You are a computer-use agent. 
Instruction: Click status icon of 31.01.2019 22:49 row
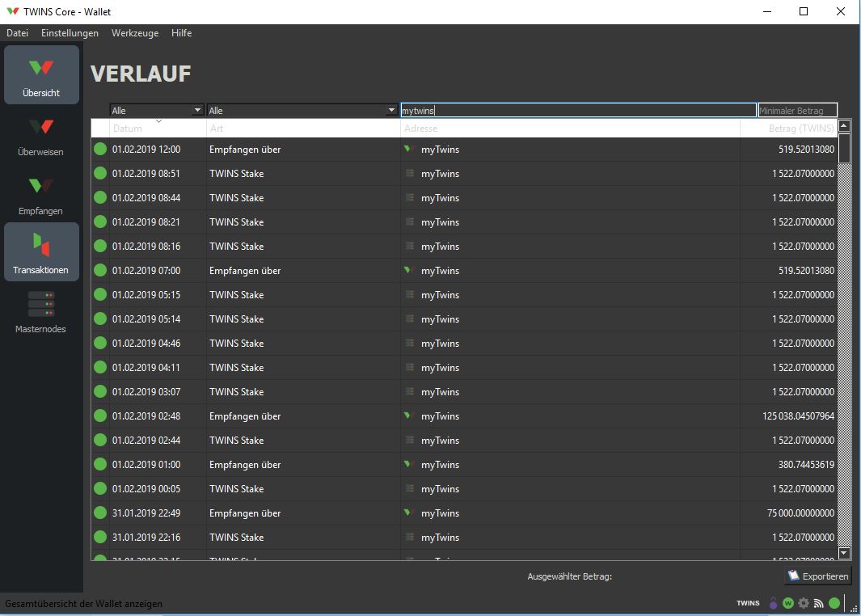click(x=100, y=513)
